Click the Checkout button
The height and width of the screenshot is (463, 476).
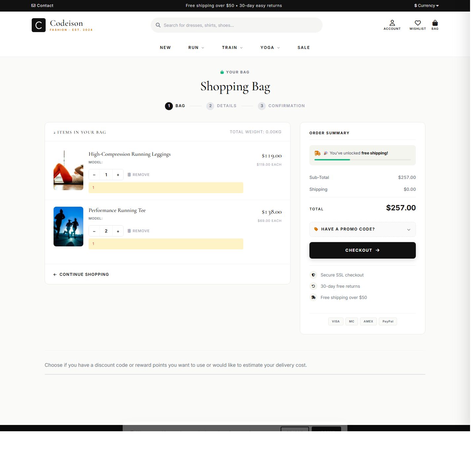[x=362, y=250]
